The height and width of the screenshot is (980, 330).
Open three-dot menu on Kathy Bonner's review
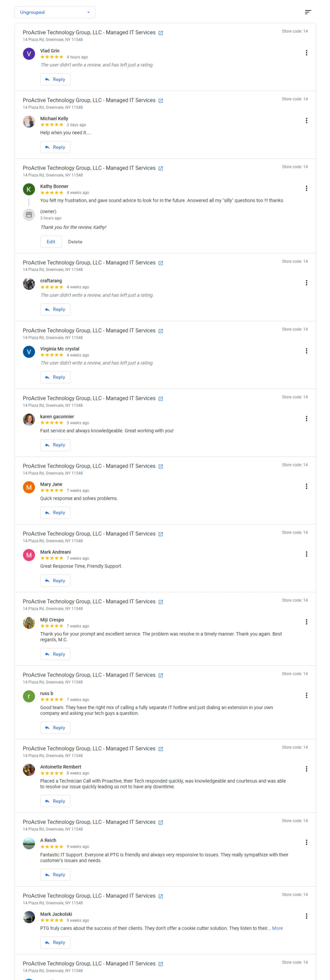[307, 188]
